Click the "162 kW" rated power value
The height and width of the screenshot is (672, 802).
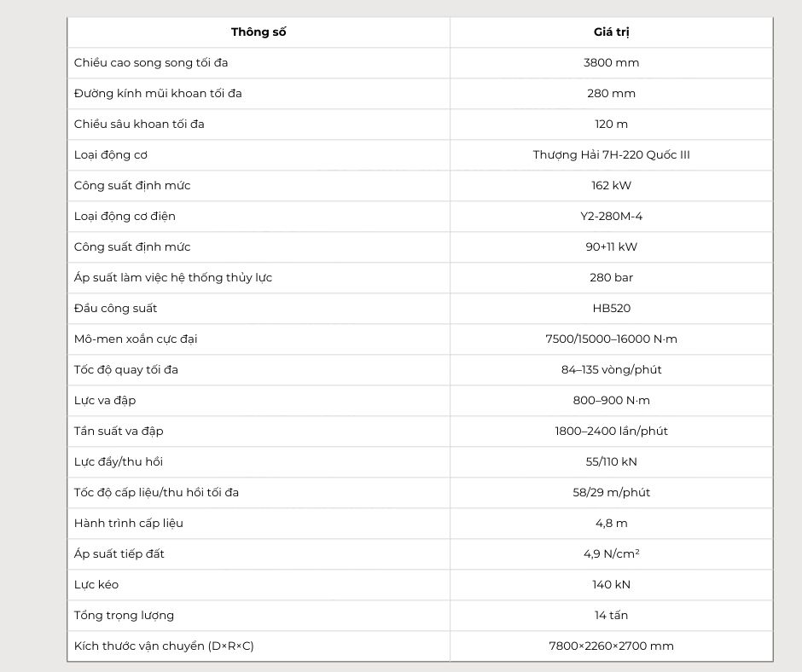611,186
